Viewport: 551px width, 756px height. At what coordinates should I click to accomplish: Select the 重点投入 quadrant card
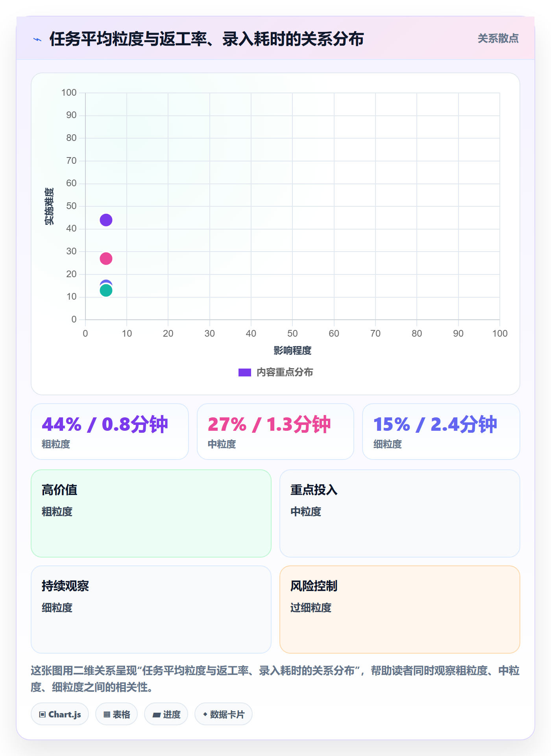(x=400, y=513)
